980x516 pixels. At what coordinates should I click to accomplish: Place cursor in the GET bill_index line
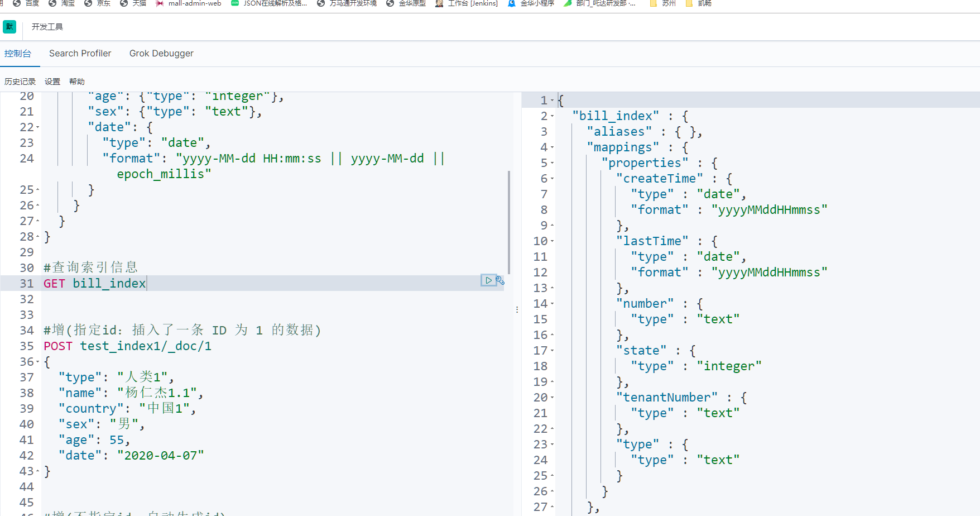click(95, 284)
